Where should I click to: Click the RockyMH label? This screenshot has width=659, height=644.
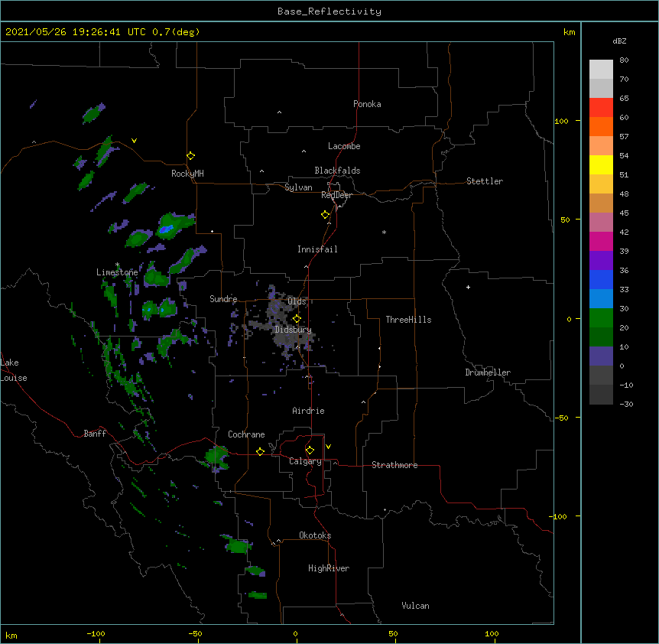pyautogui.click(x=187, y=174)
